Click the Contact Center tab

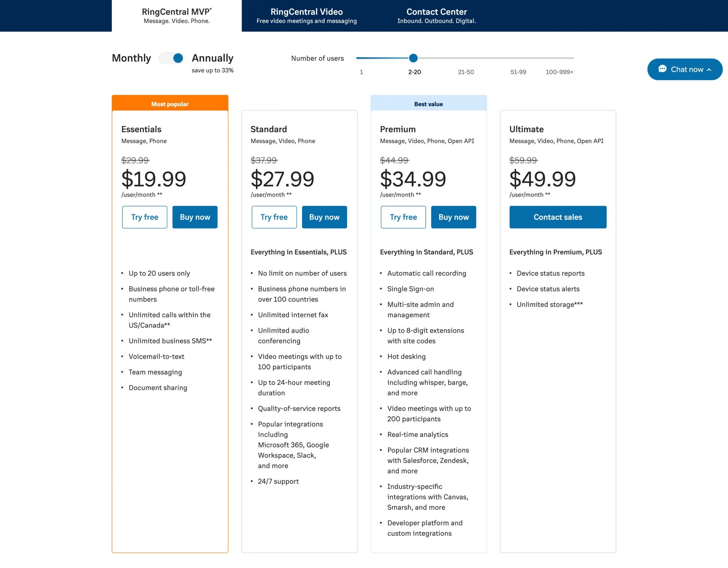coord(437,16)
